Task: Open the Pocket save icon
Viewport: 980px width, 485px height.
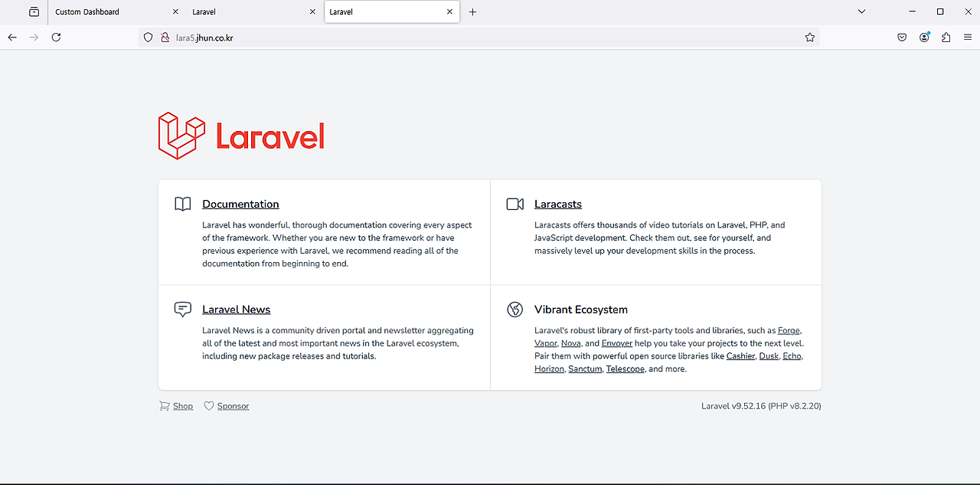Action: pyautogui.click(x=903, y=37)
